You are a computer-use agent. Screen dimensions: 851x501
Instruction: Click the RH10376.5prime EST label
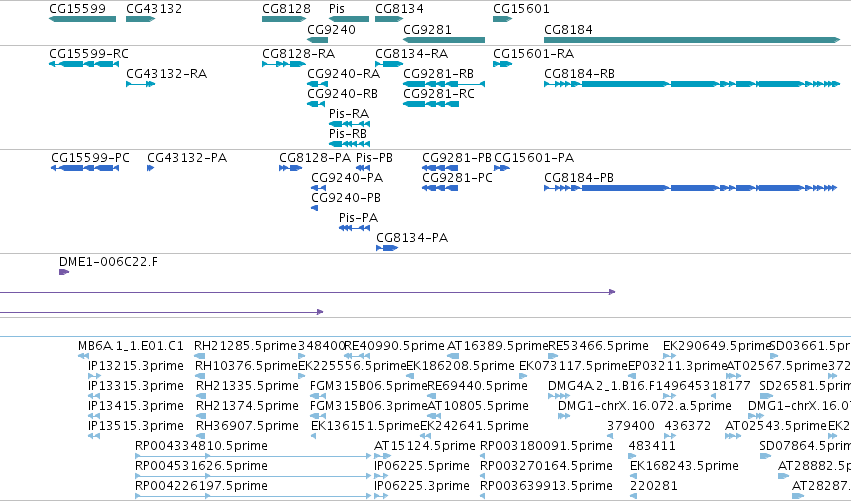[x=246, y=366]
